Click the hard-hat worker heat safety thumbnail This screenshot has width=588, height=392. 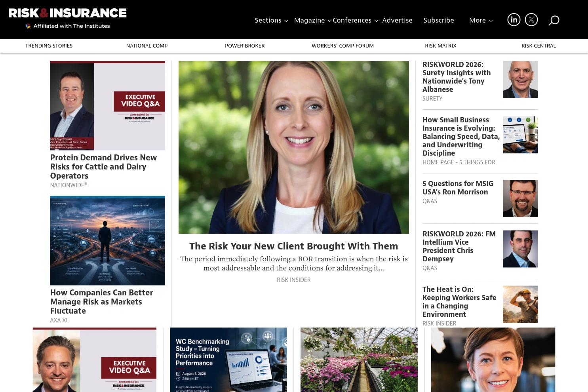520,304
